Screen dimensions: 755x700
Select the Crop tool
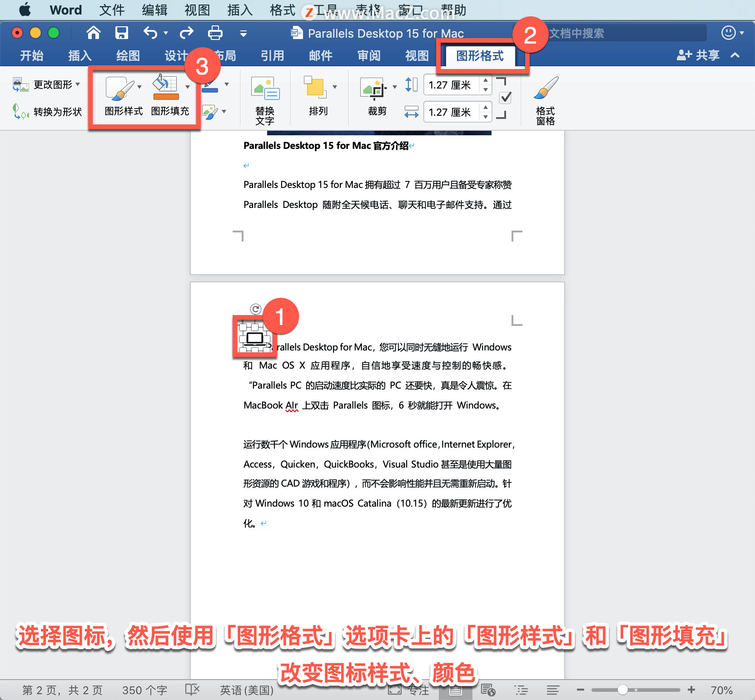377,96
